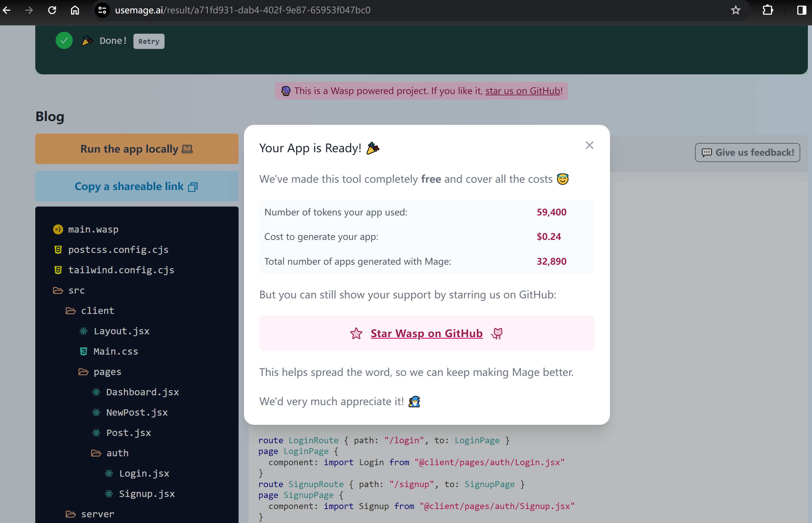Click the 32,890 total apps value
Image resolution: width=812 pixels, height=523 pixels.
(x=551, y=261)
